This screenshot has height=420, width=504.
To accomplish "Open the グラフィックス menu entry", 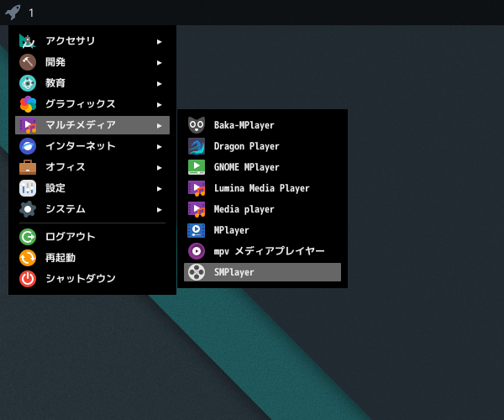I will coord(92,104).
